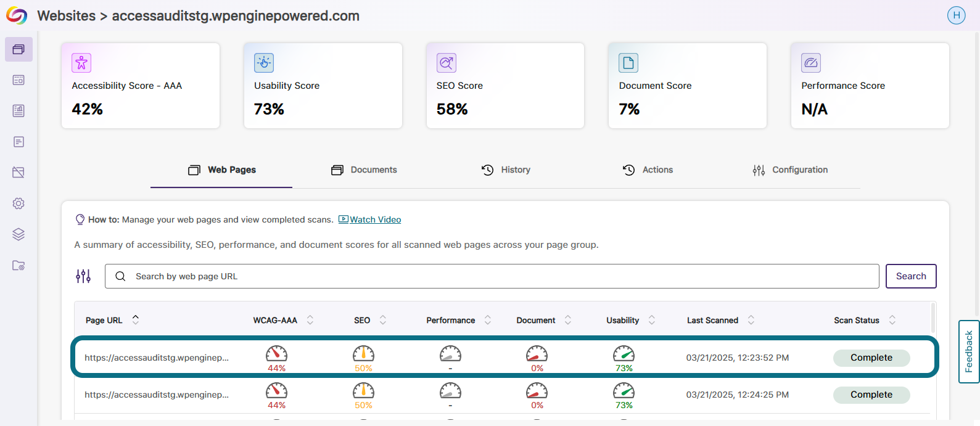Click the table vertical scrollbar
This screenshot has height=426, width=980.
tap(933, 317)
